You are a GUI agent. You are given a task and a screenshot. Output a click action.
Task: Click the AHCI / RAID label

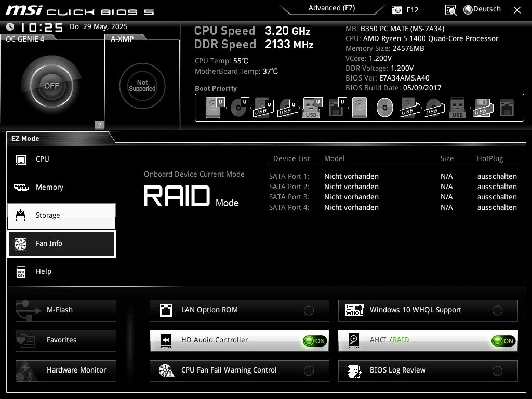click(x=389, y=340)
